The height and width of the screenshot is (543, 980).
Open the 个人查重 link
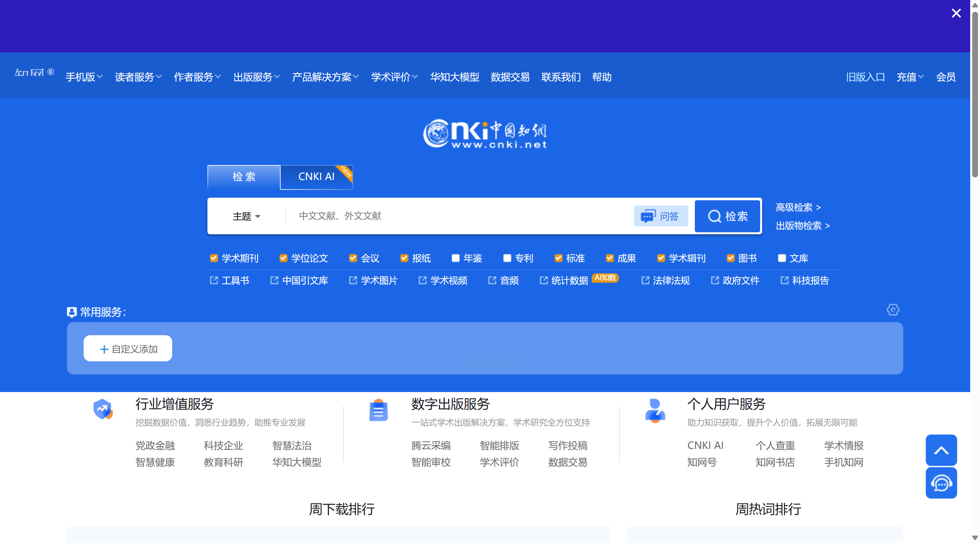click(775, 445)
